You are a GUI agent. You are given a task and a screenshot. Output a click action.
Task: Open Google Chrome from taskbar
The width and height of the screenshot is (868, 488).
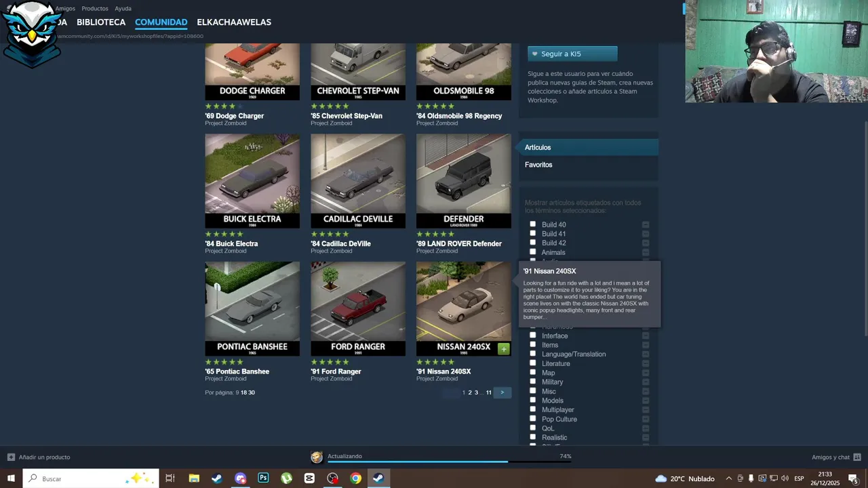point(355,479)
